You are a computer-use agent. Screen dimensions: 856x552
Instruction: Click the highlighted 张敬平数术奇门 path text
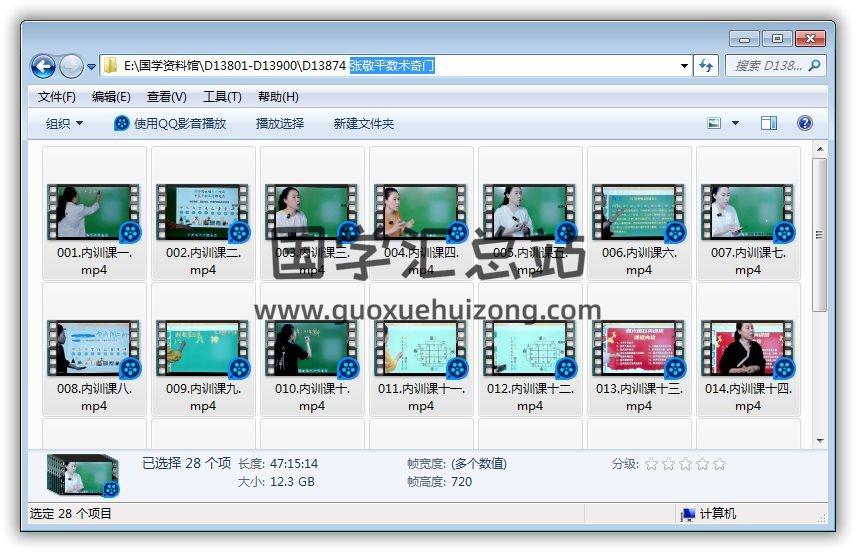pos(392,66)
